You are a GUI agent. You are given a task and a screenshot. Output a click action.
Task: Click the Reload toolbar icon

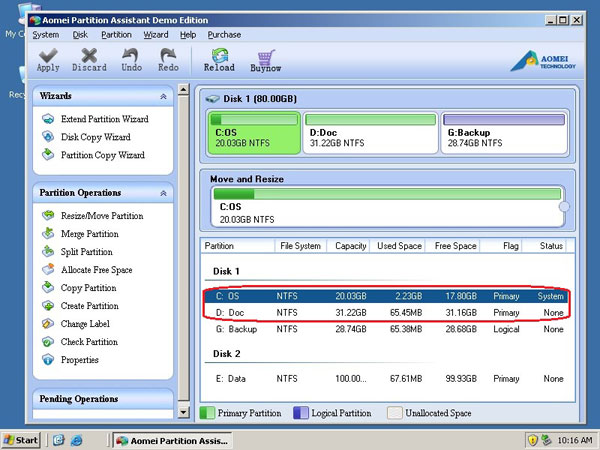tap(220, 55)
